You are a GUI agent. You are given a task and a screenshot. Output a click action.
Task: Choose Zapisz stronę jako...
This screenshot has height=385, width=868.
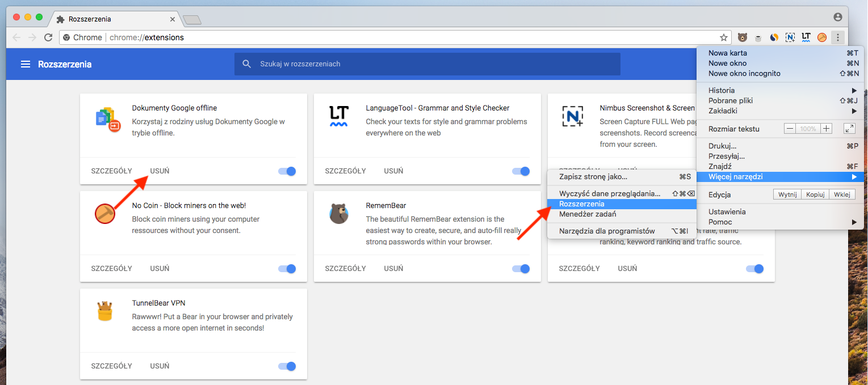[x=622, y=176]
